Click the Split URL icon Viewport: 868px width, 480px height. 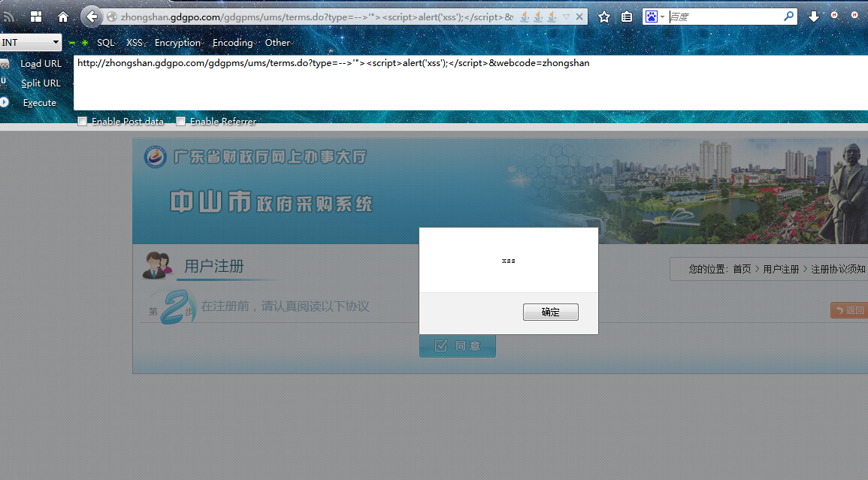3,83
